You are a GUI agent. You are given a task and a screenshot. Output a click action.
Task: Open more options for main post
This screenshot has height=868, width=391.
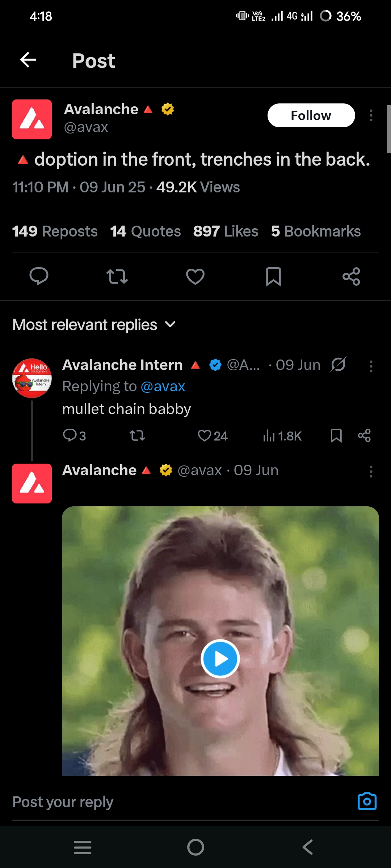coord(371,115)
